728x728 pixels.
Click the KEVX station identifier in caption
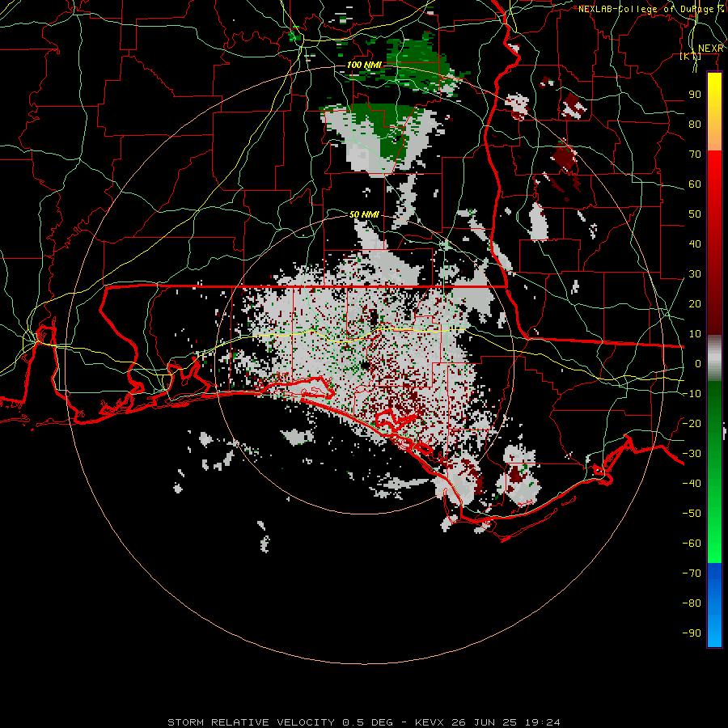pos(430,722)
